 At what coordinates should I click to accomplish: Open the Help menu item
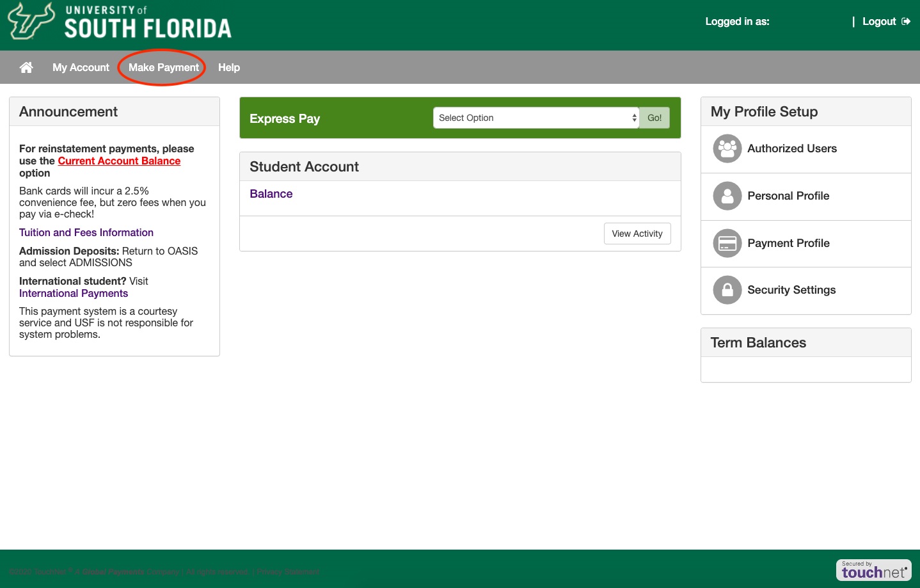[x=229, y=67]
